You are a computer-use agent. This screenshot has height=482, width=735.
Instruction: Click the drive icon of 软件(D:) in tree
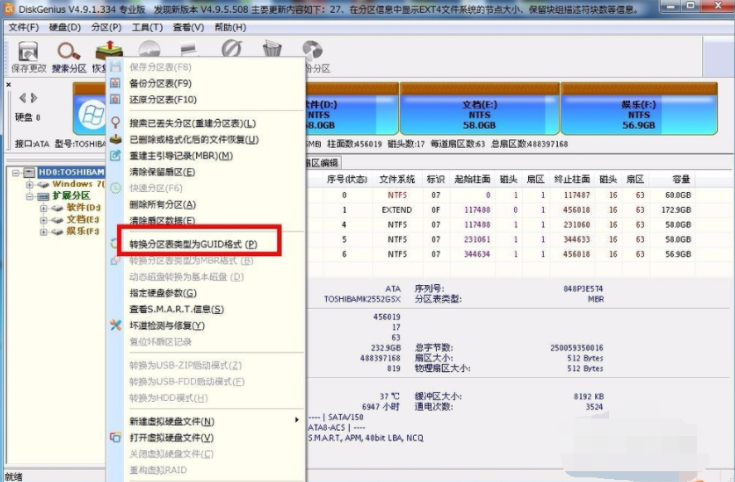coord(57,208)
